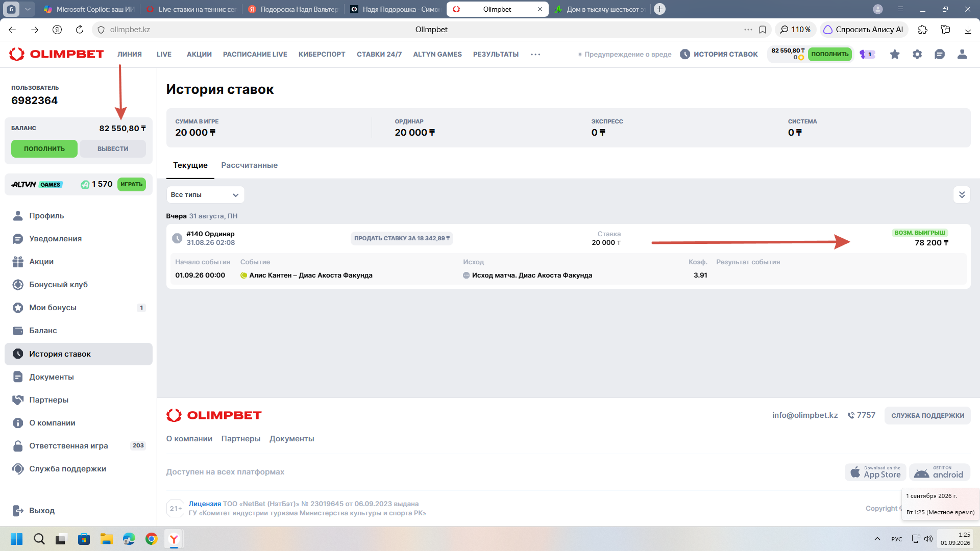Open the settings gear in header

coord(917,54)
